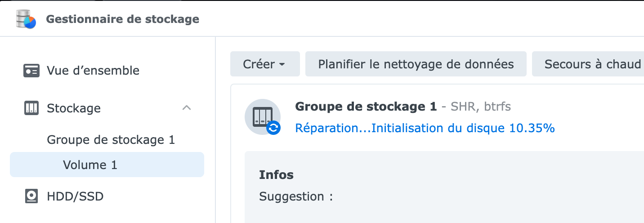Click the Storage Manager app icon in title bar
The image size is (644, 223).
[x=26, y=19]
